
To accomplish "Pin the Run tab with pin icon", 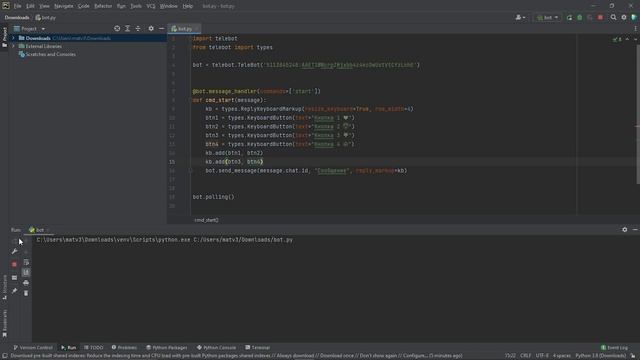I will (14, 291).
